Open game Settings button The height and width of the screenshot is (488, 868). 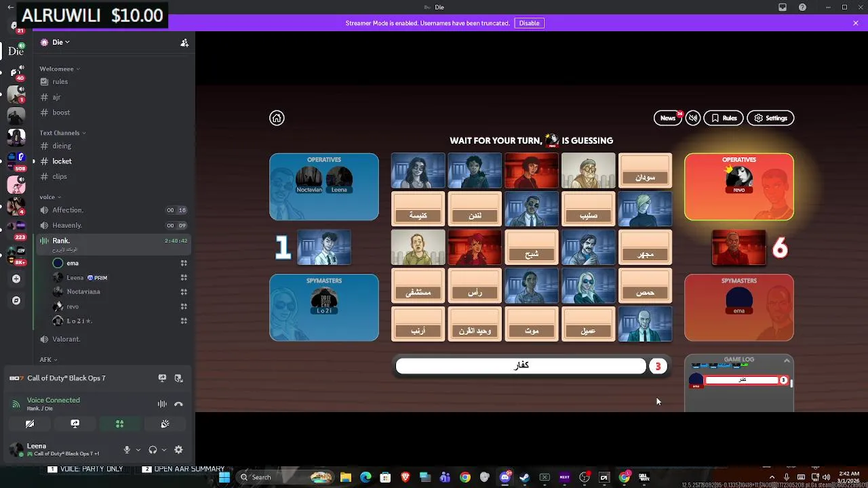770,118
